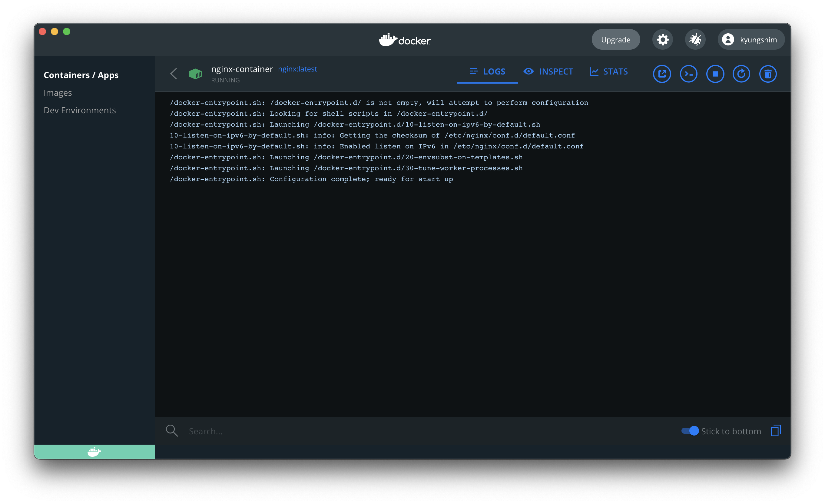This screenshot has width=825, height=504.
Task: Click the Upgrade button
Action: (x=615, y=39)
